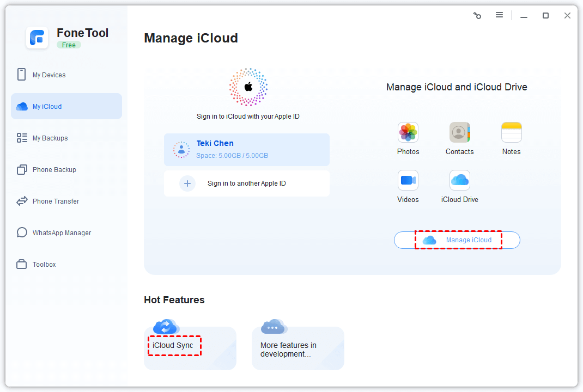Go to My Devices in sidebar
This screenshot has height=392, width=583.
pos(49,75)
